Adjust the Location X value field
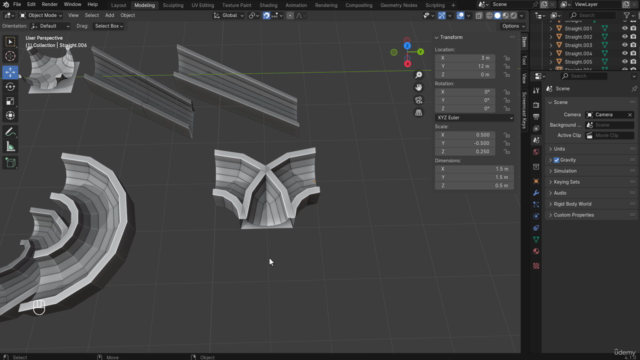Screen dimensions: 640x360 tap(465, 58)
